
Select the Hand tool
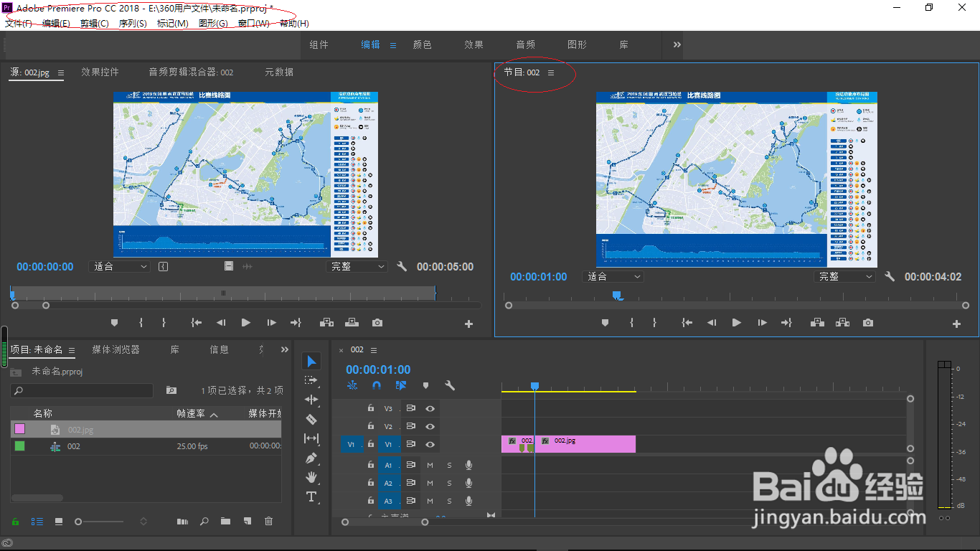coord(311,477)
